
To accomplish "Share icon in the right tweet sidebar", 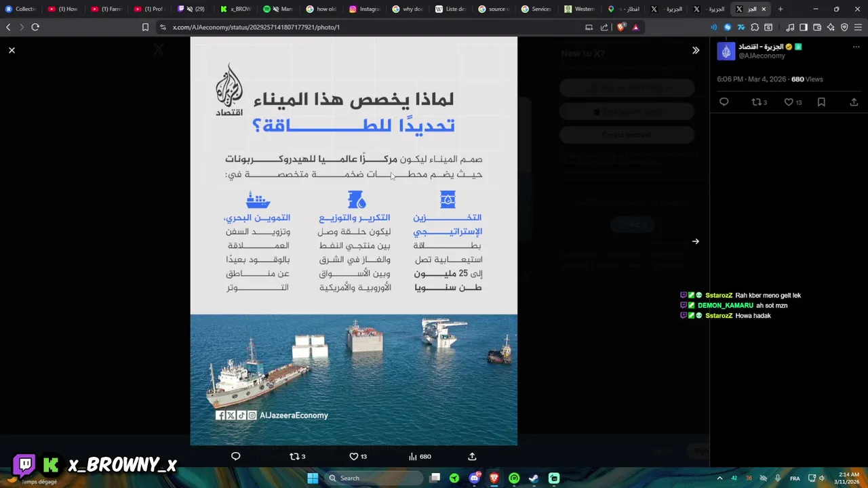I will click(854, 102).
